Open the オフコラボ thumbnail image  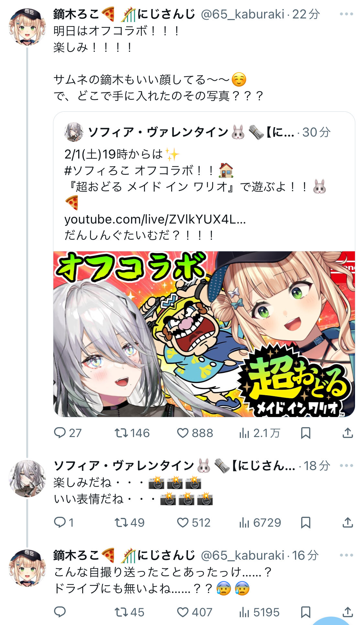coord(204,334)
